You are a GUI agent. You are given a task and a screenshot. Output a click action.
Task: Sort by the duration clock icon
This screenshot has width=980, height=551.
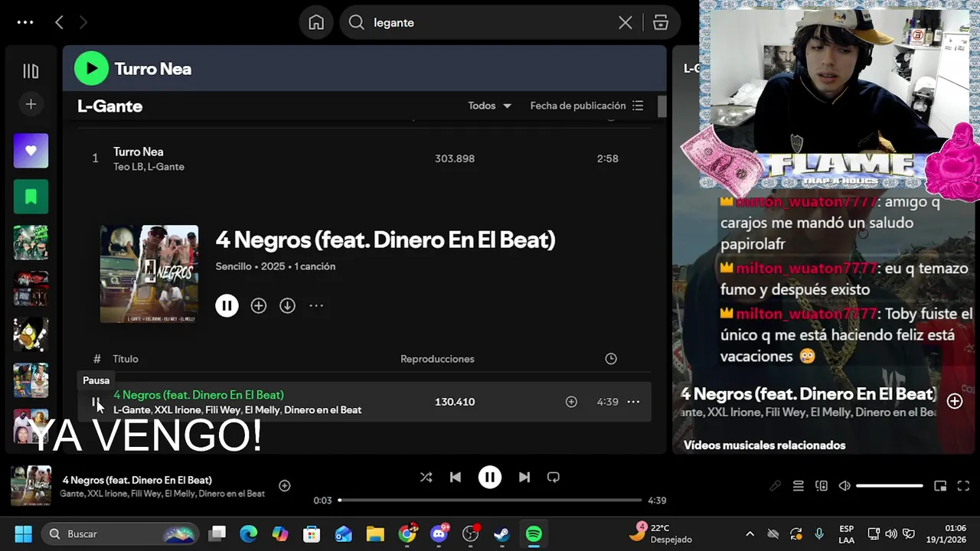pos(611,358)
